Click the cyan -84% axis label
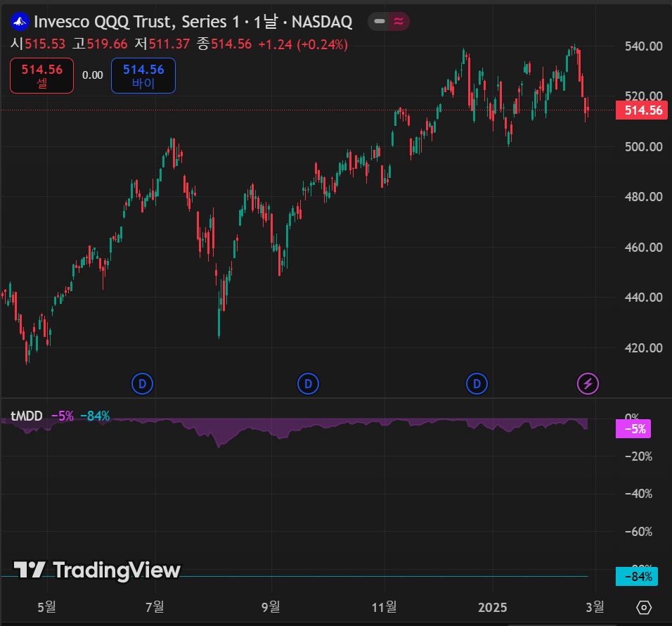Viewport: 672px width, 626px height. click(637, 576)
